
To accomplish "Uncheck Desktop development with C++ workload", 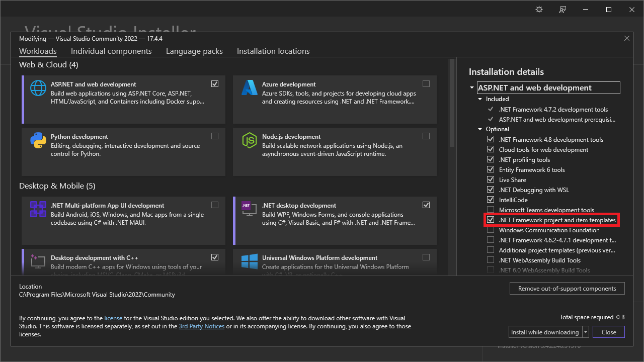I will [x=215, y=257].
